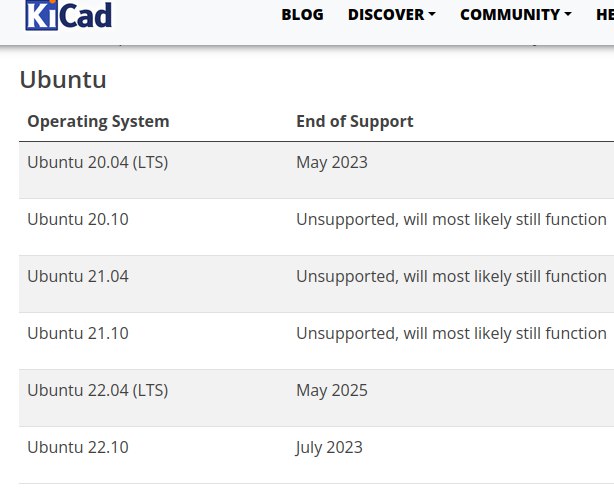Expand the DISCOVER dropdown menu
This screenshot has width=614, height=493.
[392, 15]
